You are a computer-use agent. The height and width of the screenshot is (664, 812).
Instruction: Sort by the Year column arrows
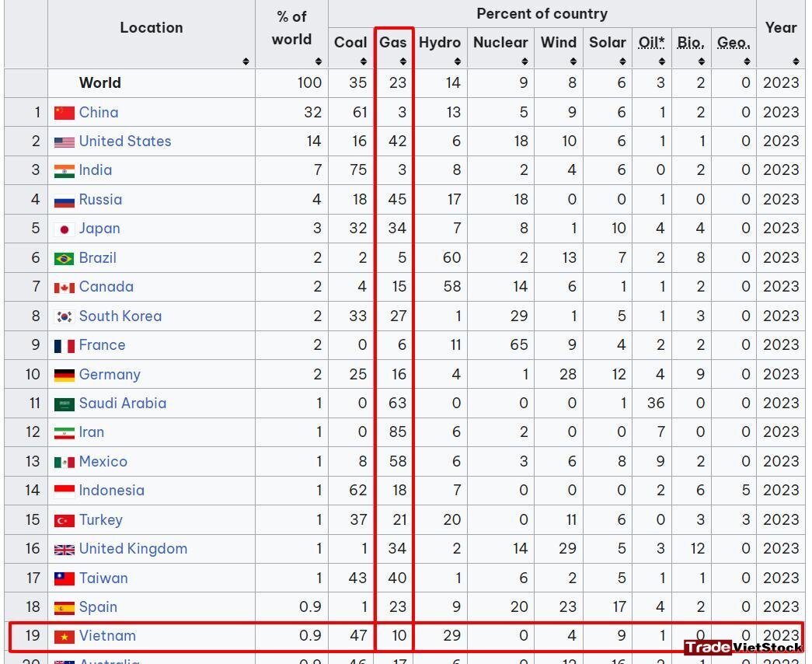coord(796,61)
